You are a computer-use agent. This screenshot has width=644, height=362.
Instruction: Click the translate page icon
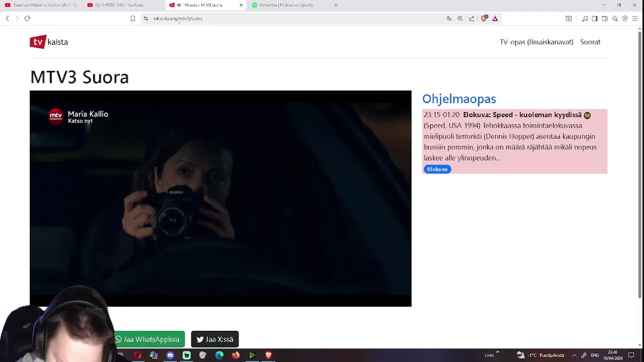click(x=449, y=19)
